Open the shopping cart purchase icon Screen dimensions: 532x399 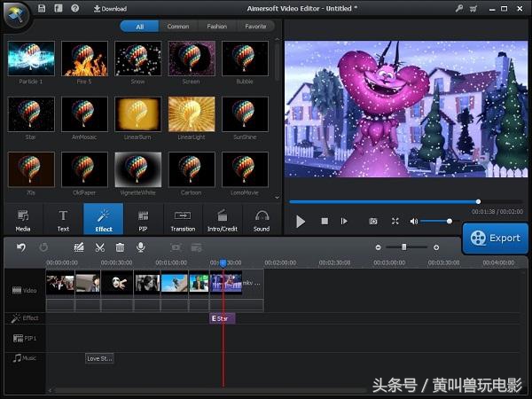tap(473, 9)
